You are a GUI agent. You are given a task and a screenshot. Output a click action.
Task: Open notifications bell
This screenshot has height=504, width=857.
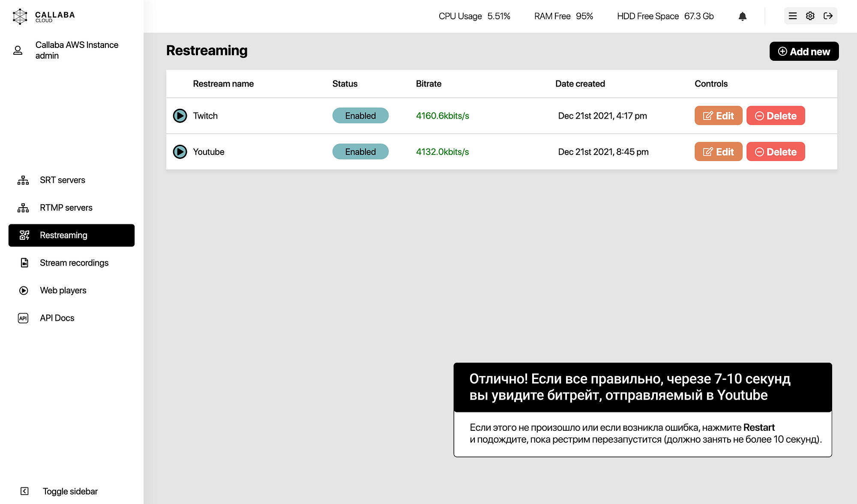(x=743, y=16)
